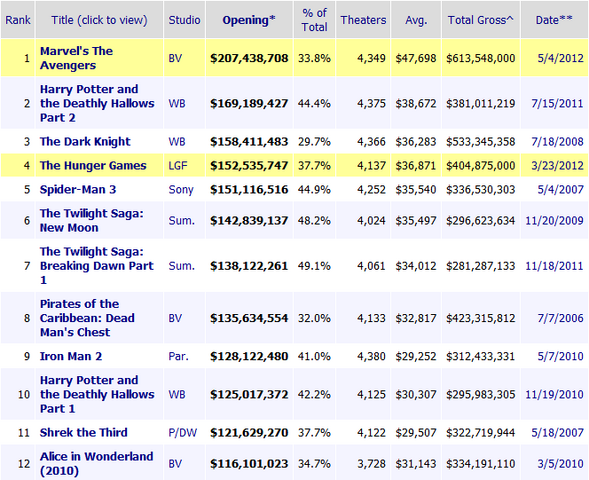Click WB studio for Deathly Hallows Part 2

point(177,104)
